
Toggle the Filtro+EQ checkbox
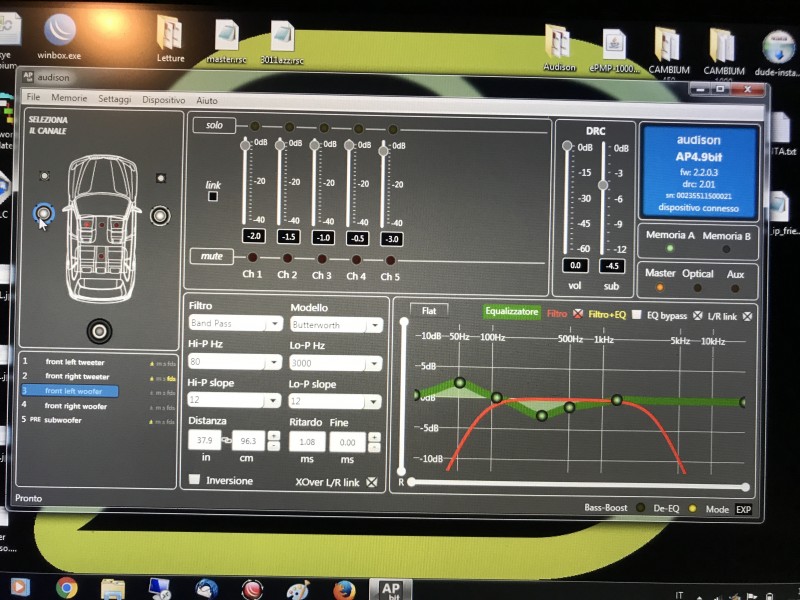(636, 315)
